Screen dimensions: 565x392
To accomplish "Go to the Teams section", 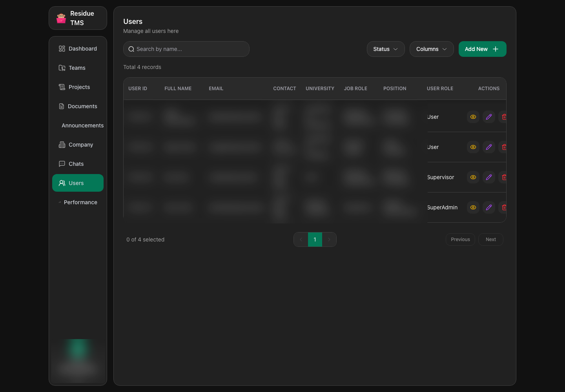I will [78, 68].
